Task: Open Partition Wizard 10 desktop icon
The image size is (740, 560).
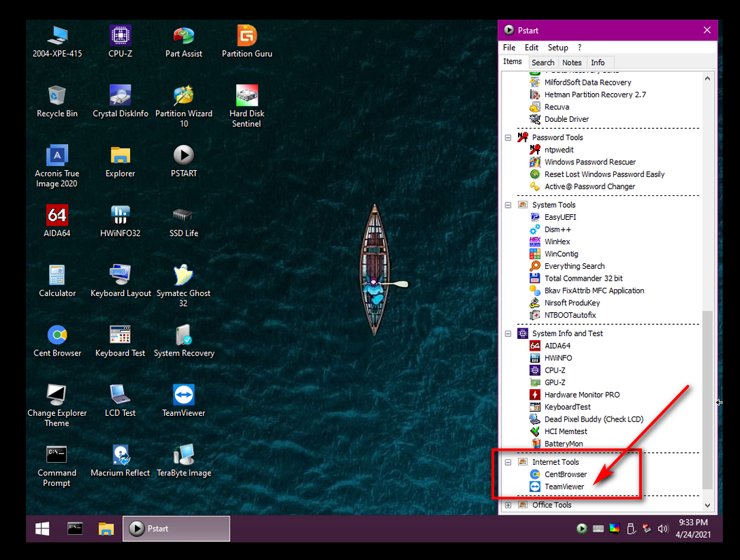Action: 183,106
